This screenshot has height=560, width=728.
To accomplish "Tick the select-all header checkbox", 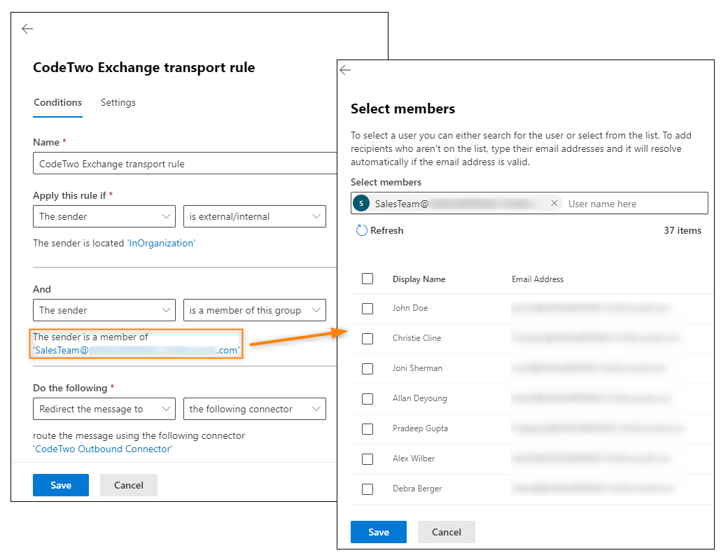I will coord(367,279).
